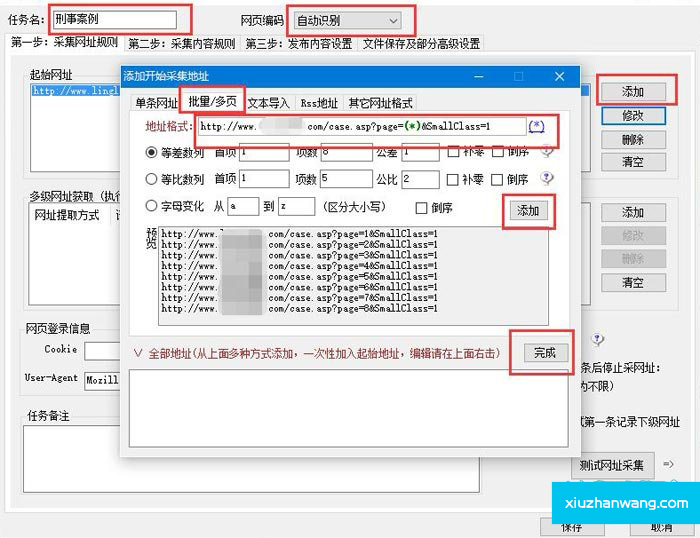Click help icon on 等比数列 row

(x=547, y=179)
